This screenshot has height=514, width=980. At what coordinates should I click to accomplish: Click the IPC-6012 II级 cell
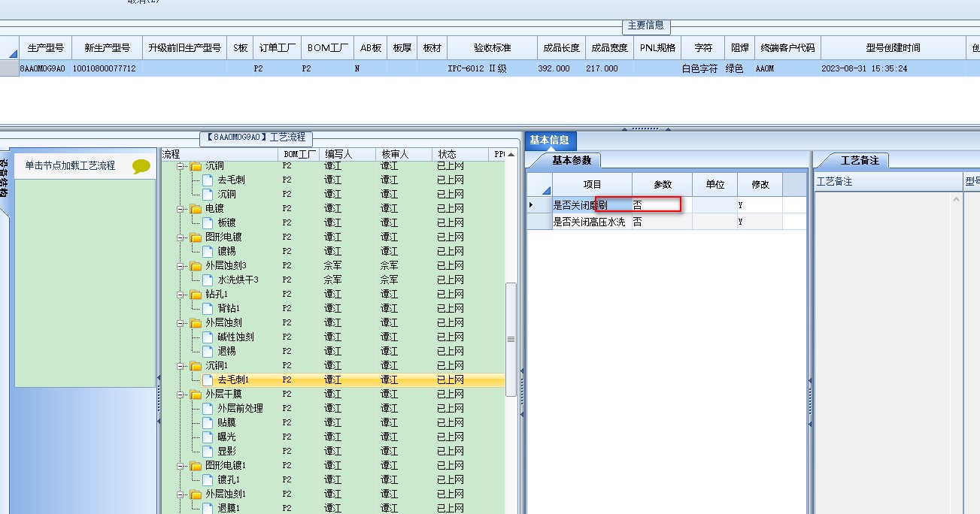pyautogui.click(x=493, y=68)
